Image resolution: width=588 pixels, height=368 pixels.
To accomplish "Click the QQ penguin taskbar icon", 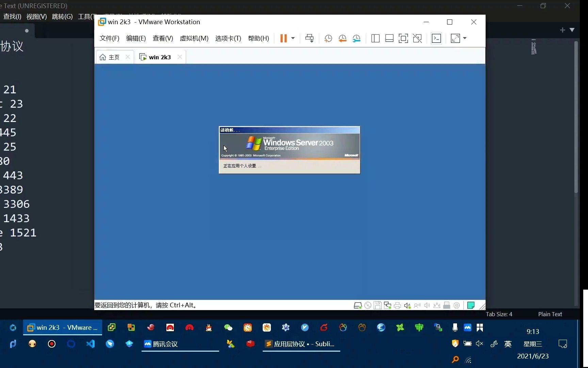I will tap(209, 328).
